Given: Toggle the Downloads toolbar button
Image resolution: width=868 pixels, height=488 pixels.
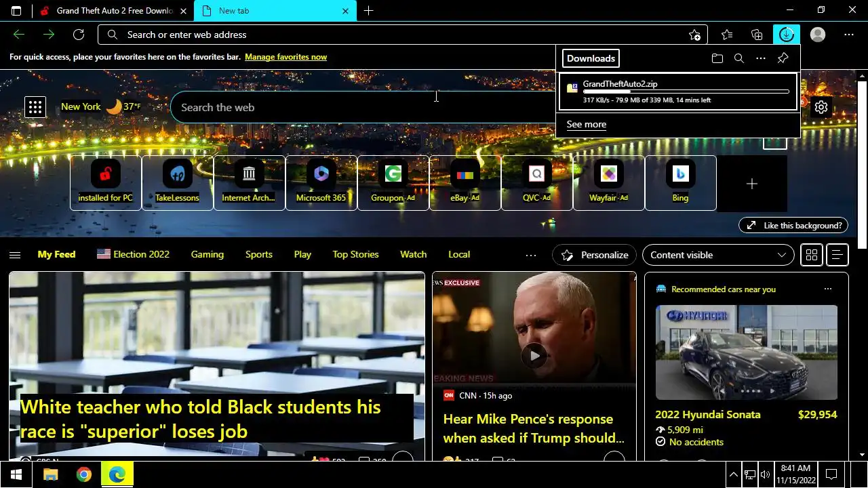Looking at the screenshot, I should click(x=787, y=35).
